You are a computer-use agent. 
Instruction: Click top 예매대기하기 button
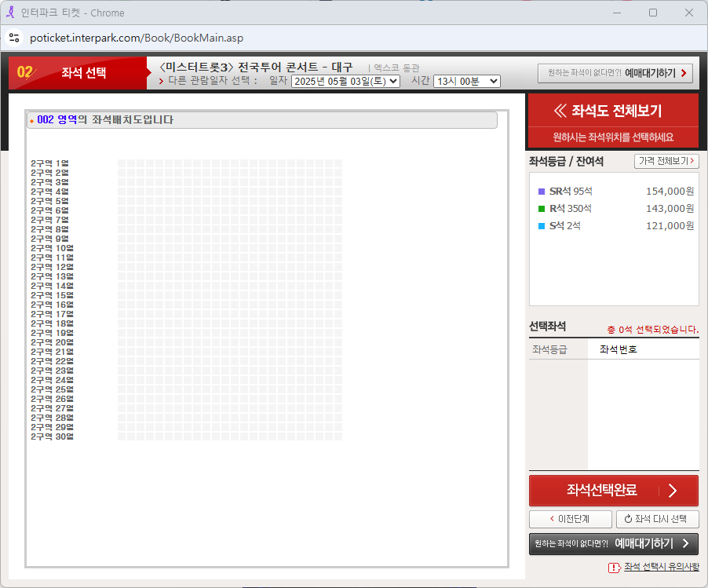615,73
